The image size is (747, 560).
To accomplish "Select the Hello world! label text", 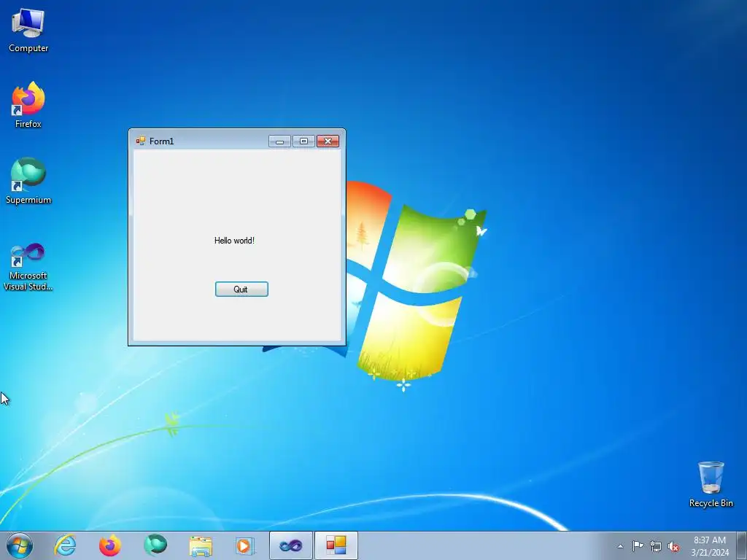I will point(234,241).
